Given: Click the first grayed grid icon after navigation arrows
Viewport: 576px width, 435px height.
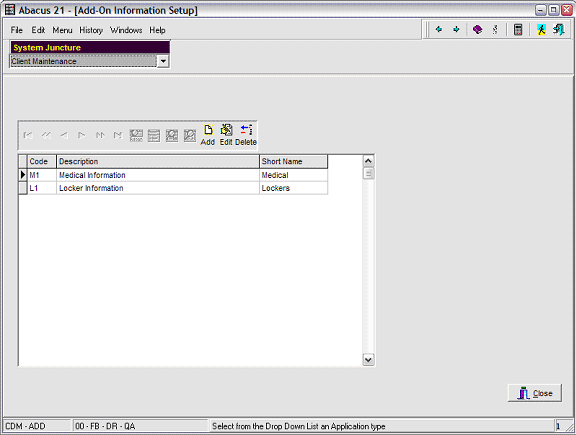Looking at the screenshot, I should point(136,136).
